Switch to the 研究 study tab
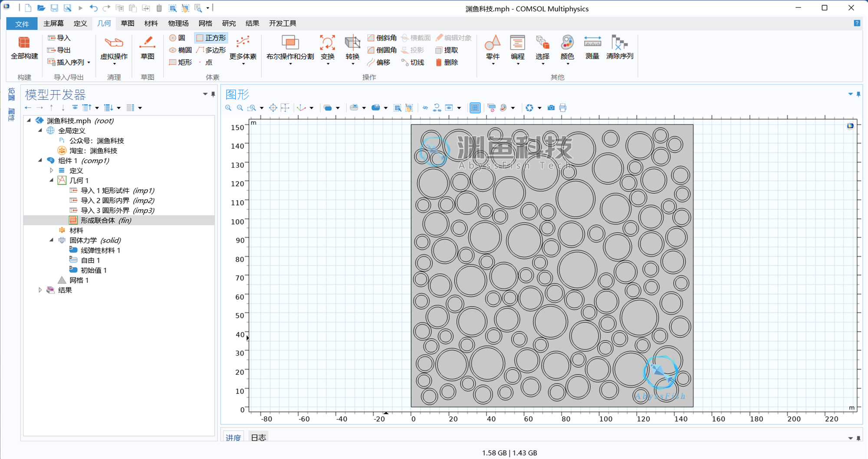The image size is (868, 459). pos(229,23)
